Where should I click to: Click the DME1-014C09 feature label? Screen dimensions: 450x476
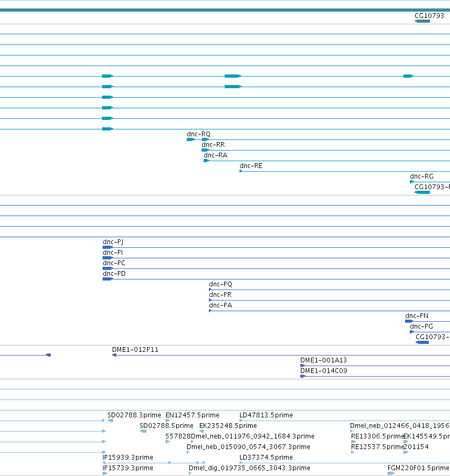click(324, 371)
